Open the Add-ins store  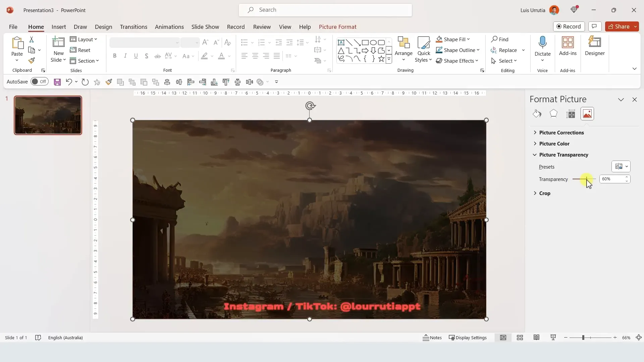pos(568,46)
